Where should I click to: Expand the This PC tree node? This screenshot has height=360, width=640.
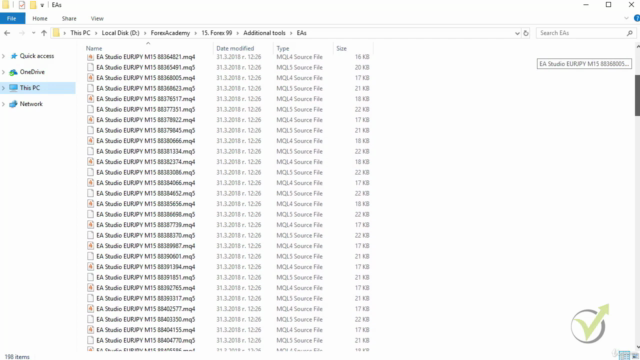4,88
